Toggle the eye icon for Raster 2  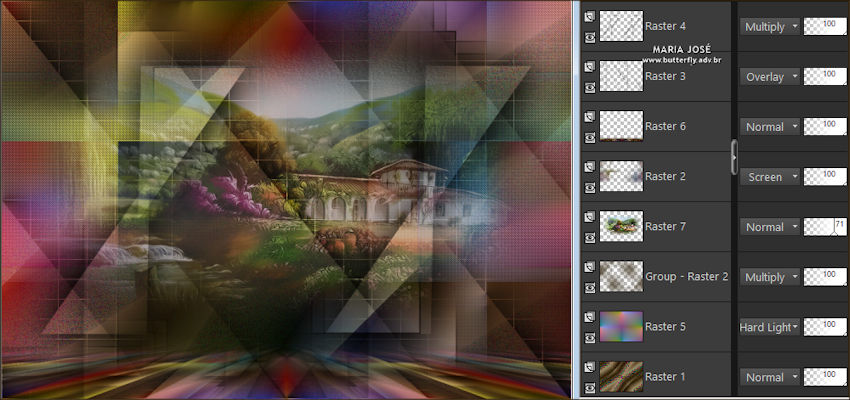tap(590, 187)
